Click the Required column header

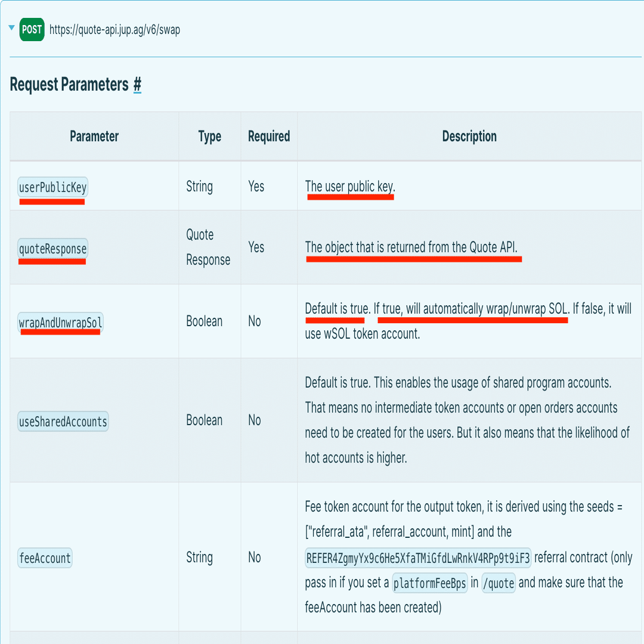pyautogui.click(x=269, y=137)
